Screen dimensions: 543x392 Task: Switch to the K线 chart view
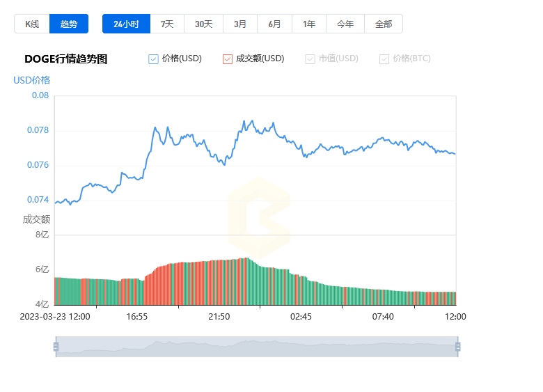pos(32,24)
